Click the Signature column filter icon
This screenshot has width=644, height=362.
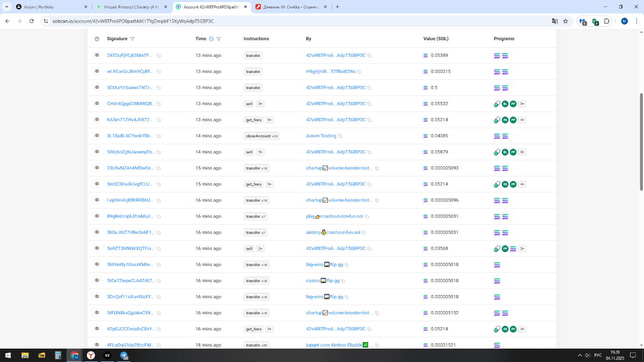pos(133,39)
